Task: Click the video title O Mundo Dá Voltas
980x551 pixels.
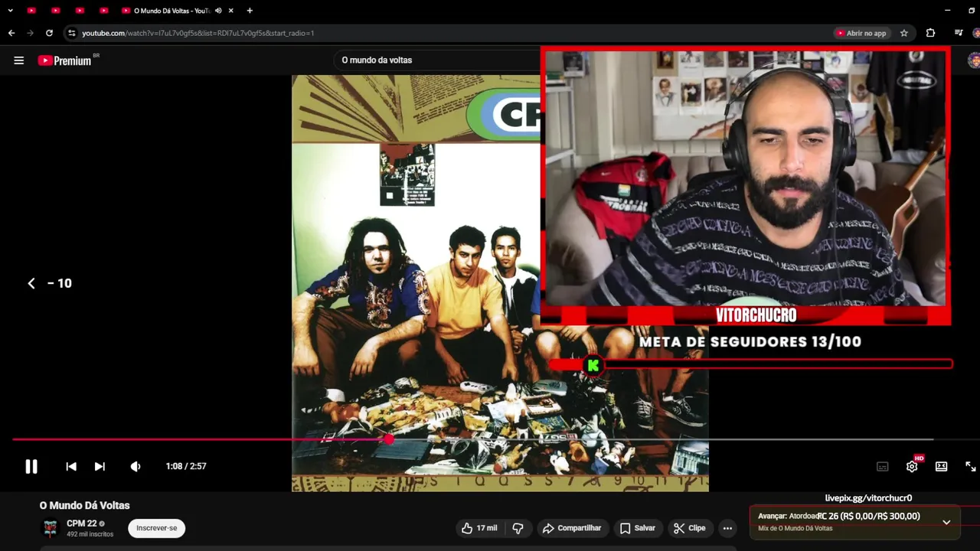Action: [x=85, y=505]
